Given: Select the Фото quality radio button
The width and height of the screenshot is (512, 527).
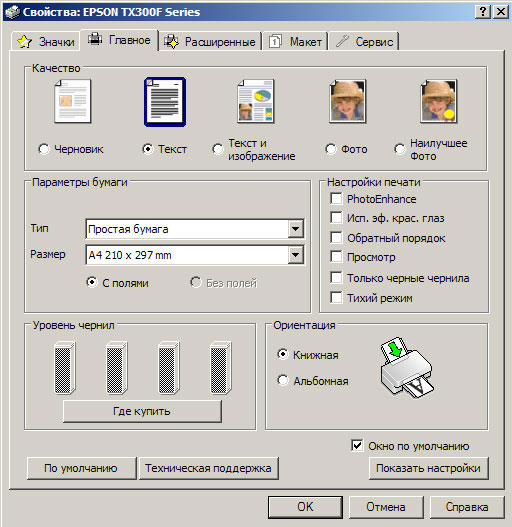Looking at the screenshot, I should pos(331,149).
